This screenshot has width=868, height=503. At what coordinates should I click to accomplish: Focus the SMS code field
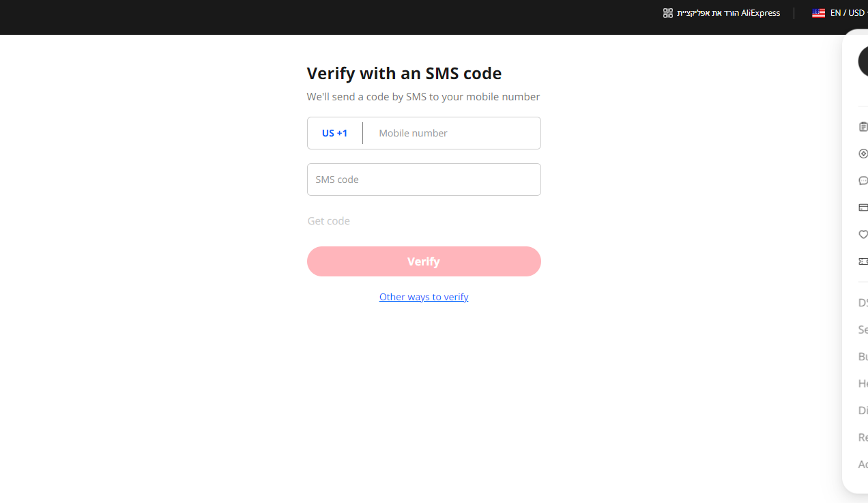point(424,179)
